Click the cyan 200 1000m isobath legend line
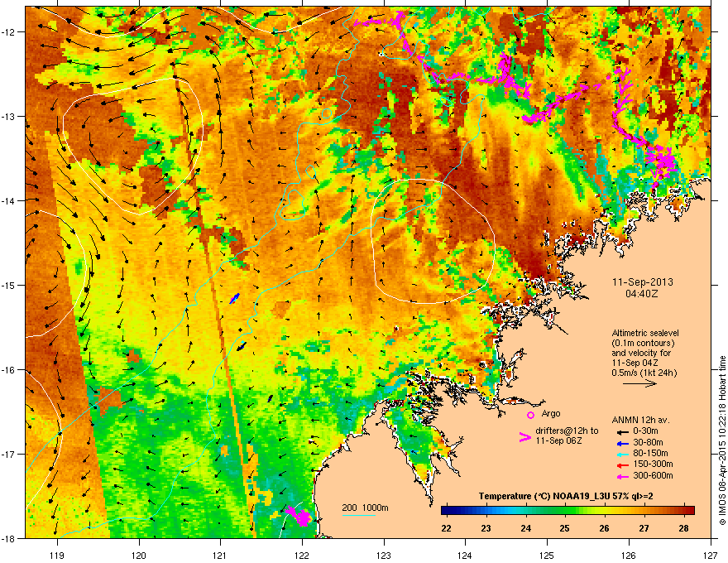This screenshot has width=728, height=563. coord(359,515)
